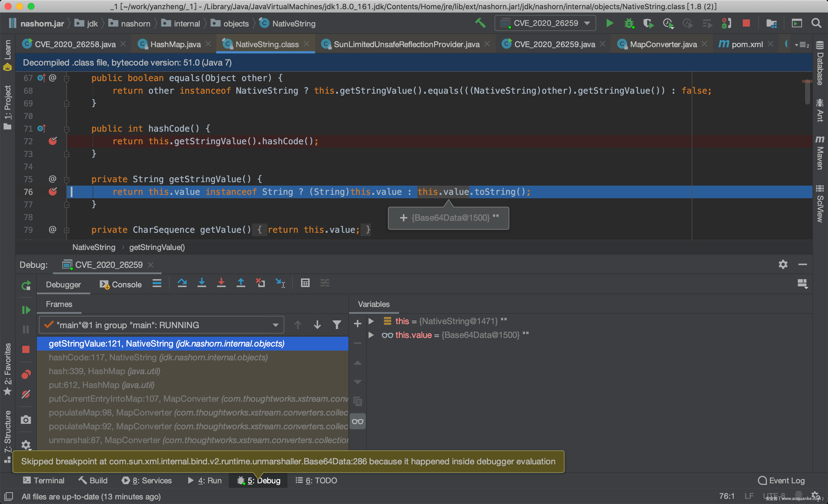This screenshot has width=828, height=504.
Task: Toggle the breakpoint on line 72
Action: 53,141
